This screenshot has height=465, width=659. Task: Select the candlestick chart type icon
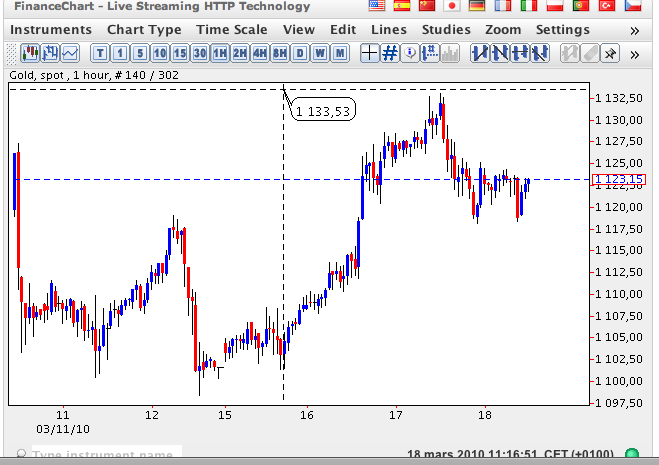click(x=29, y=53)
